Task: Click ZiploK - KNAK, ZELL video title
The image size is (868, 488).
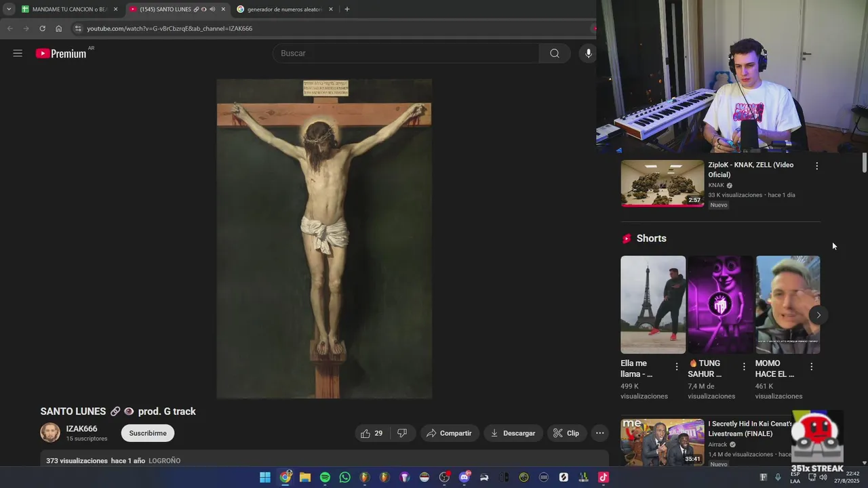Action: 751,169
